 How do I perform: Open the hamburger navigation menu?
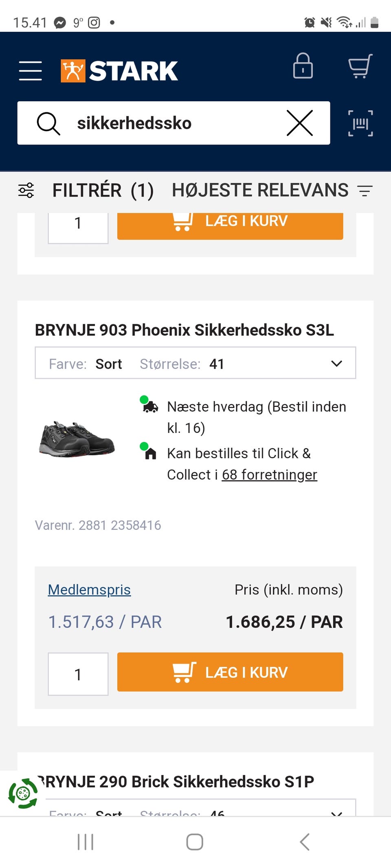tap(30, 70)
